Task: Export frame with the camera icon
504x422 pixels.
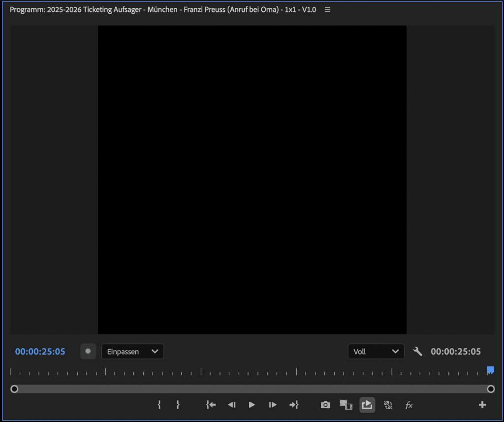Action: (325, 405)
